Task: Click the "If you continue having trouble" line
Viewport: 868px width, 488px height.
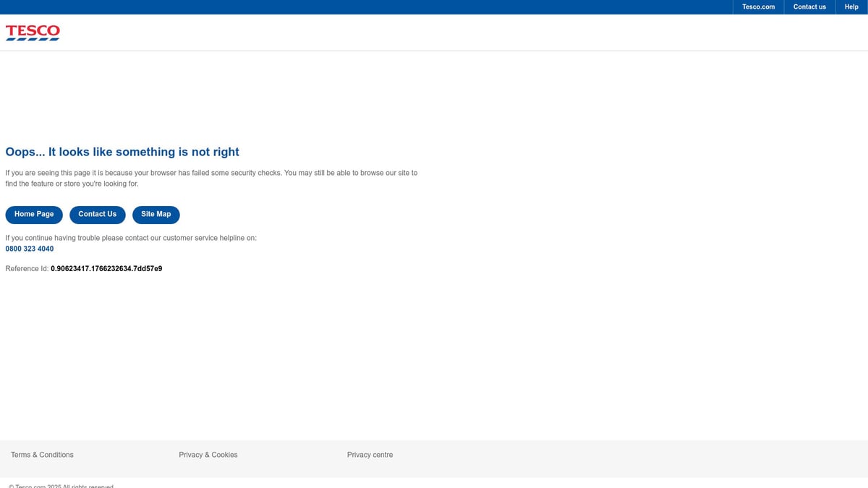Action: (x=131, y=238)
